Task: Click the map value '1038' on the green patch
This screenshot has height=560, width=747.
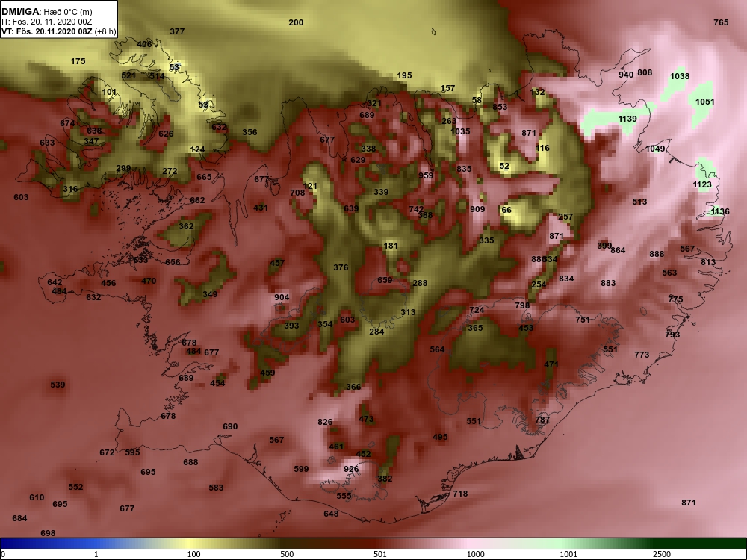Action: [x=680, y=76]
